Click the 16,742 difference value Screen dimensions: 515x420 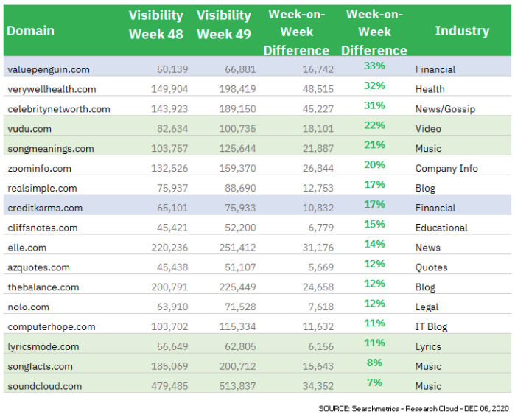coord(318,69)
